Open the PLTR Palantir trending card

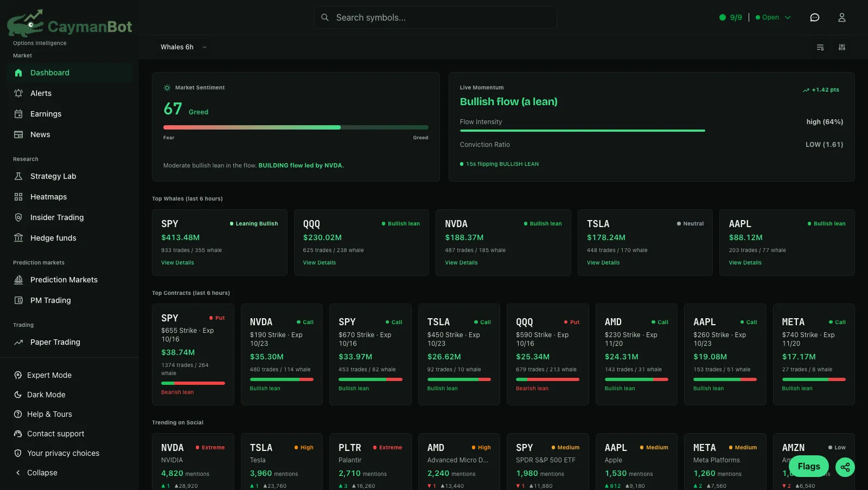pos(371,462)
